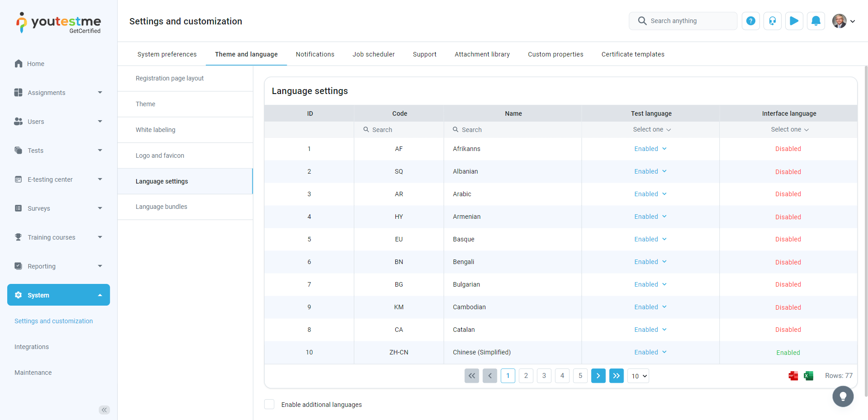Open the Language bundles section
Image resolution: width=868 pixels, height=420 pixels.
(161, 207)
